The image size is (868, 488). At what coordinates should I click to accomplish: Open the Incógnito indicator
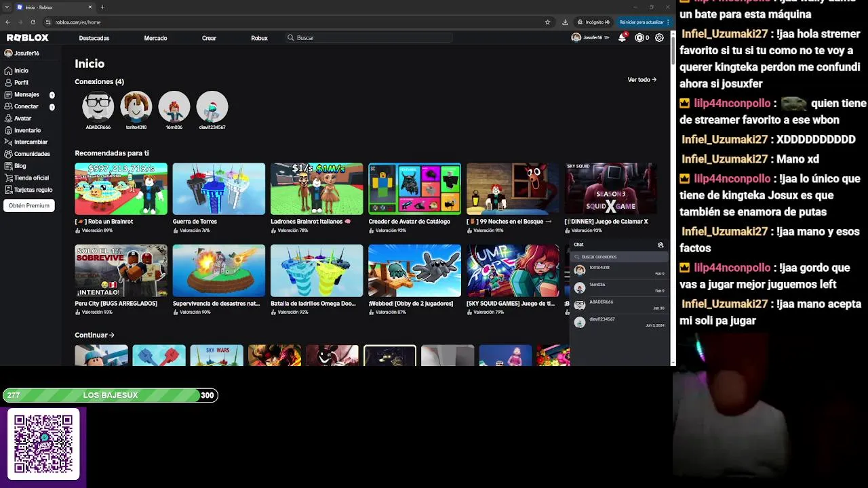coord(593,22)
